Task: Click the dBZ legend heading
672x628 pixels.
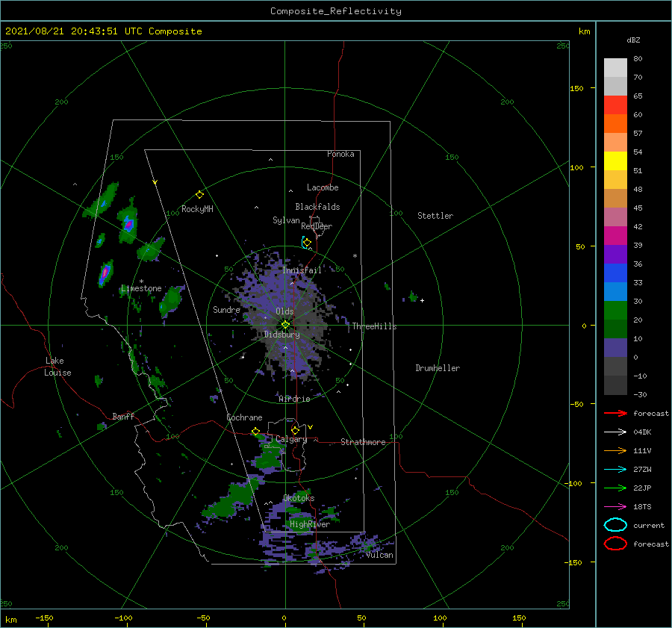Action: 633,40
